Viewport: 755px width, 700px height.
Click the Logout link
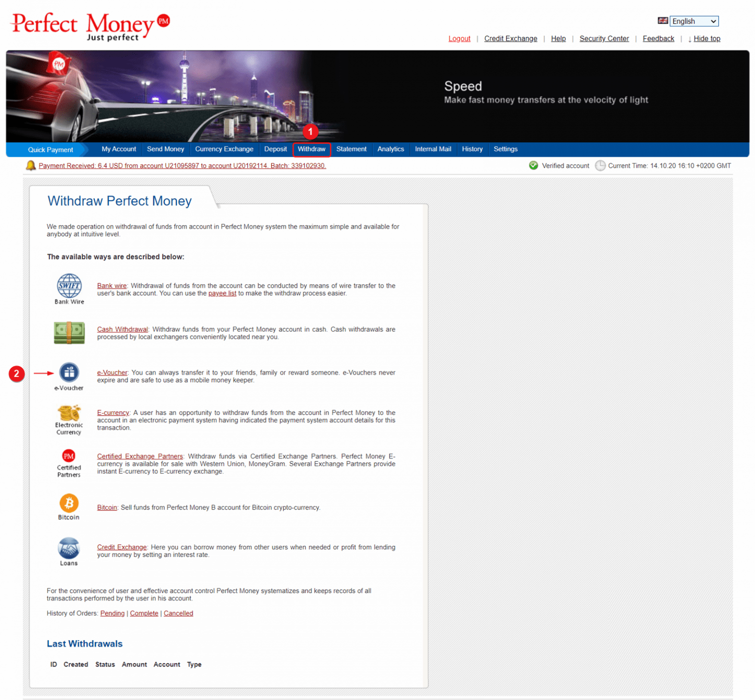pyautogui.click(x=459, y=39)
